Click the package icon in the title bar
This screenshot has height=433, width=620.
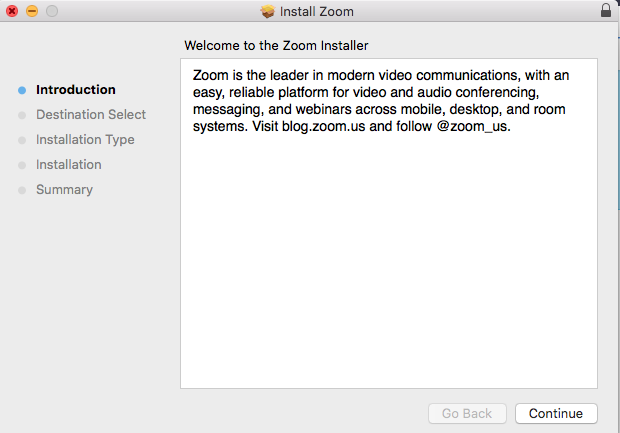tap(267, 11)
